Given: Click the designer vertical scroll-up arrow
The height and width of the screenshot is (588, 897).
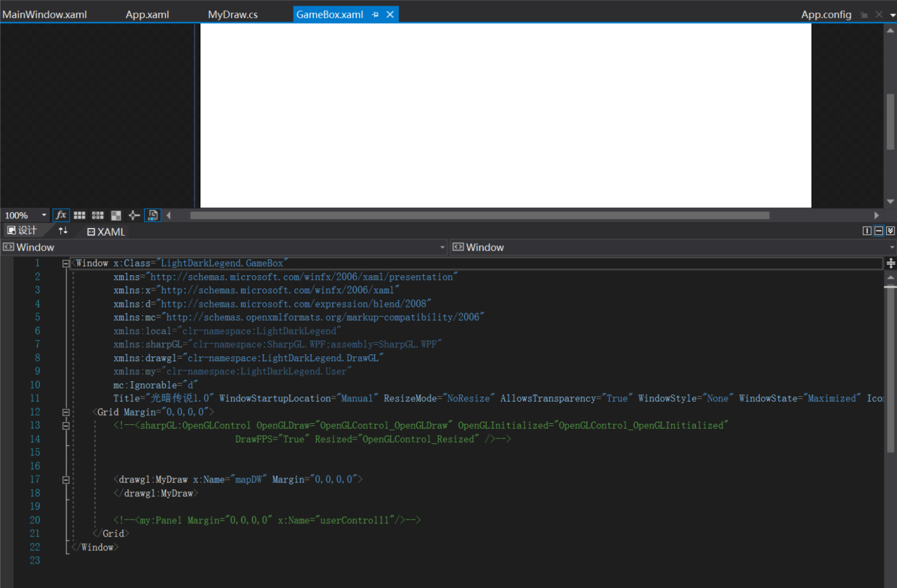Looking at the screenshot, I should tap(890, 30).
